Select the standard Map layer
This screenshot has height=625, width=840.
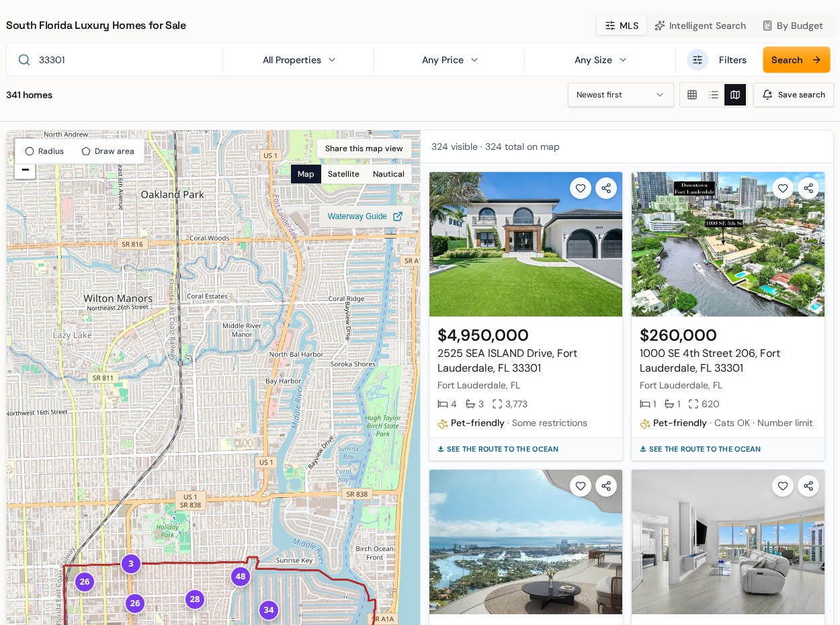306,174
